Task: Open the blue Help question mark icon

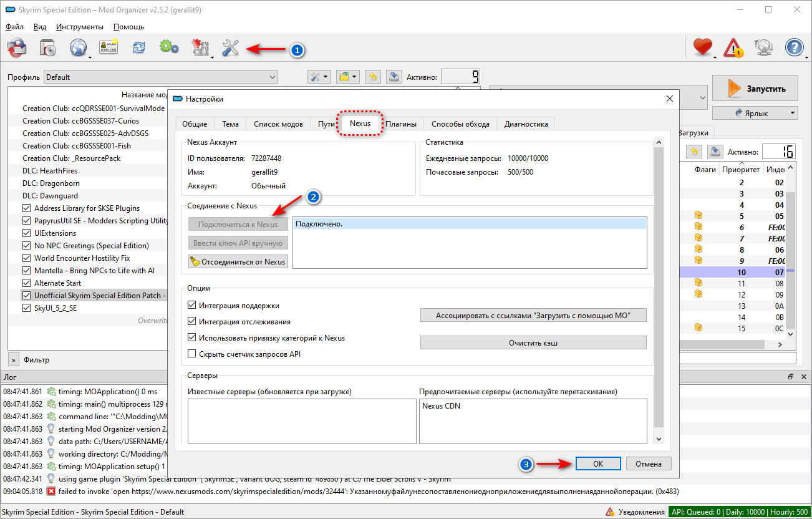Action: [x=795, y=48]
